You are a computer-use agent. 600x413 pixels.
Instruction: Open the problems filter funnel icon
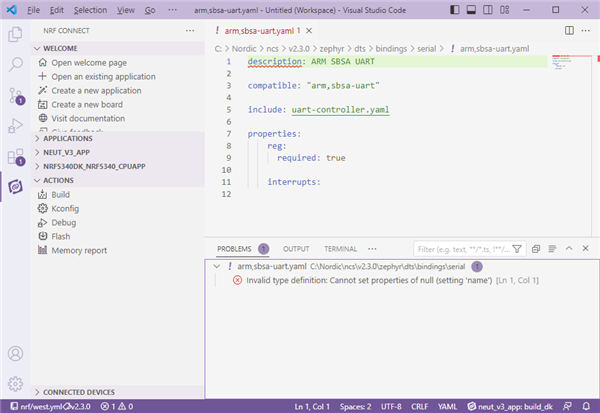click(517, 249)
